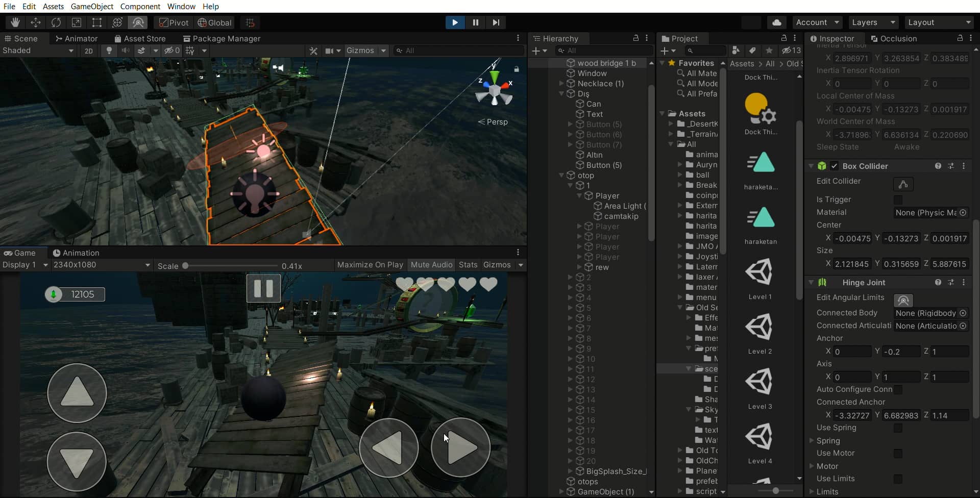Toggle 2D mode in the Scene view
This screenshot has height=498, width=980.
(88, 51)
